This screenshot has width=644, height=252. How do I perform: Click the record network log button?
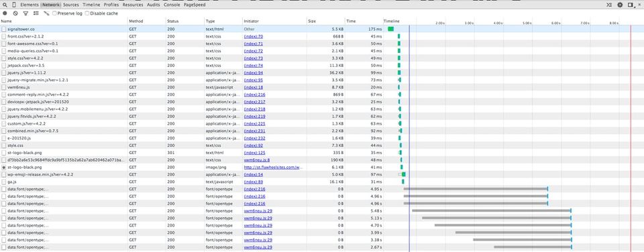coord(5,13)
